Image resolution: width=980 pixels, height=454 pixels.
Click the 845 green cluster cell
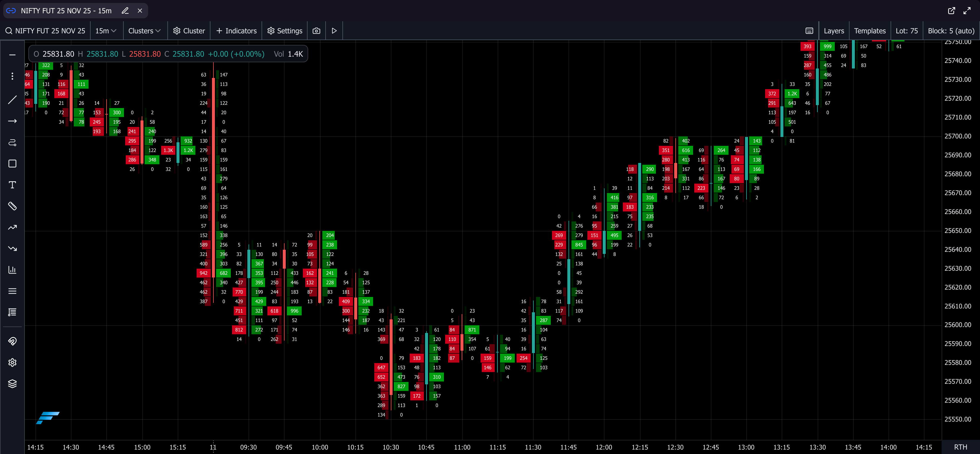579,245
